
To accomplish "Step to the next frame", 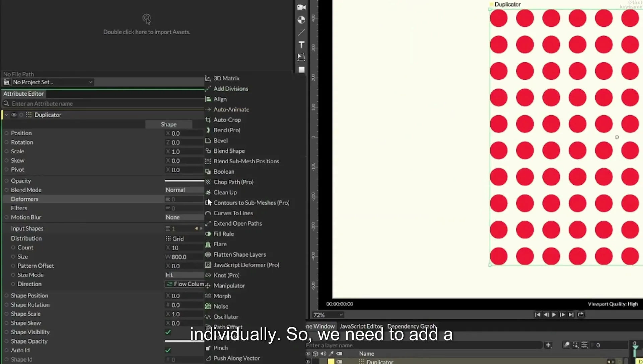I will point(562,314).
